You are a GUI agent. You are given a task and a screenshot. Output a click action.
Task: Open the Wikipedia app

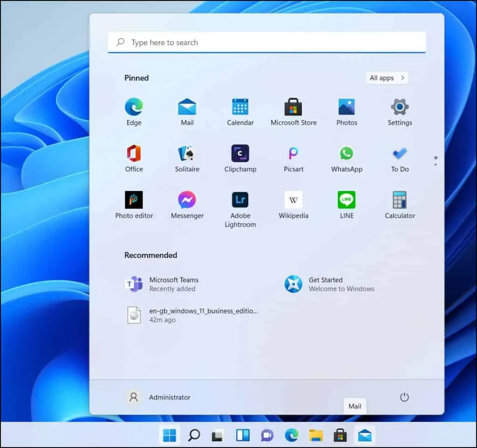(293, 205)
